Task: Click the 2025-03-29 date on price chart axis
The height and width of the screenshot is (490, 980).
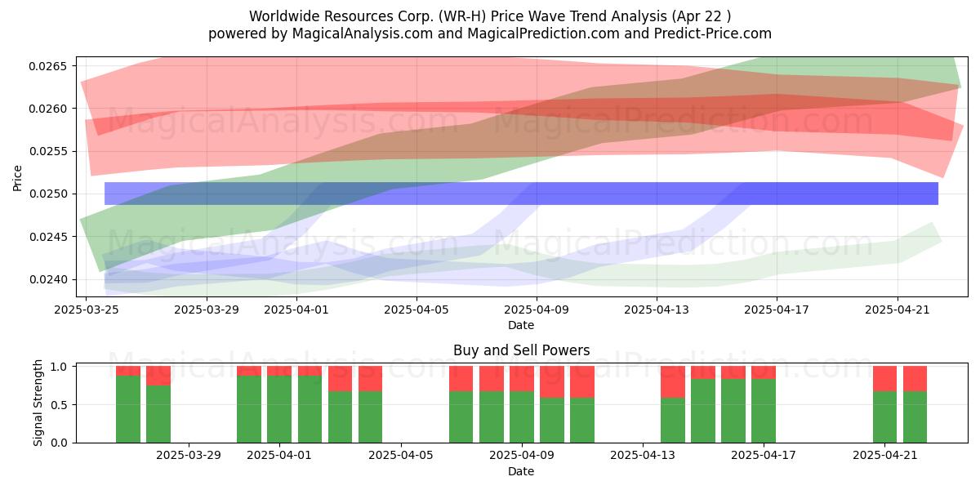Action: point(207,310)
